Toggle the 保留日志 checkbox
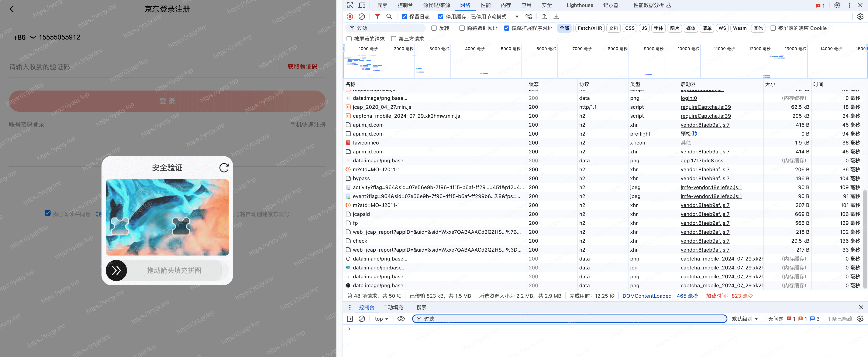Image resolution: width=868 pixels, height=357 pixels. 404,17
